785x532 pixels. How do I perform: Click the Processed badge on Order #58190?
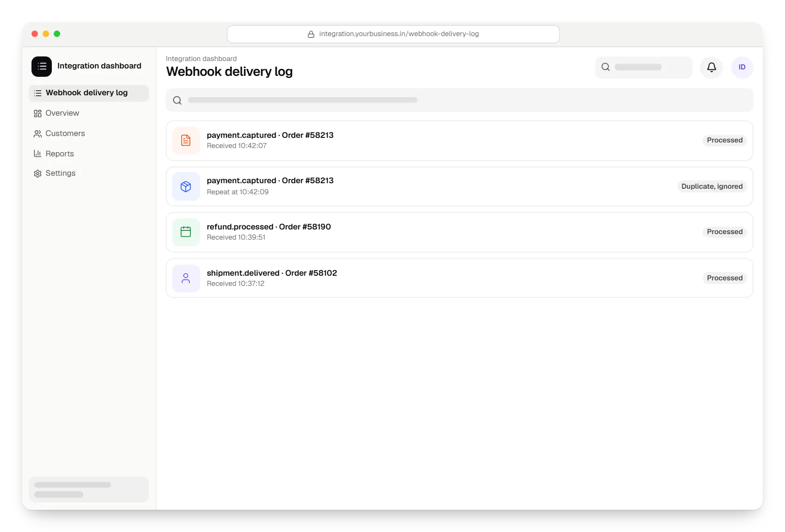click(724, 232)
